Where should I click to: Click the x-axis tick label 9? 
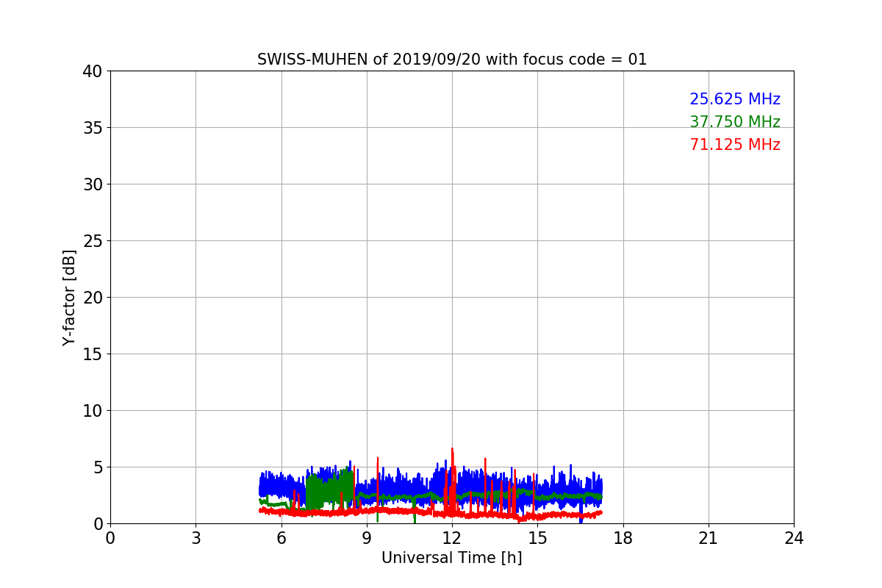coord(367,538)
